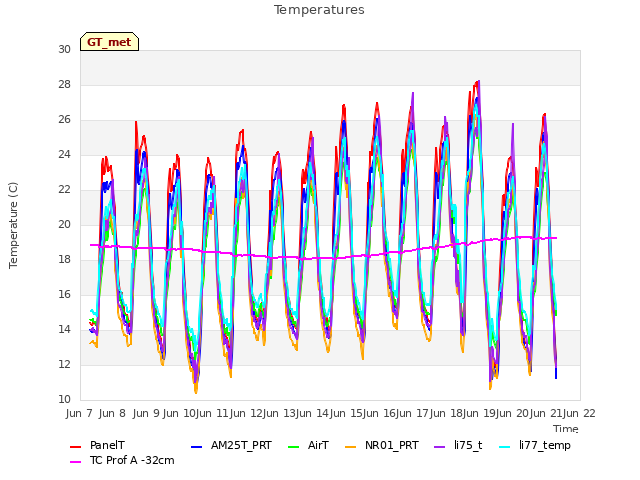Click the Temperatures chart title
Screen dimensions: 640x480
click(x=319, y=10)
